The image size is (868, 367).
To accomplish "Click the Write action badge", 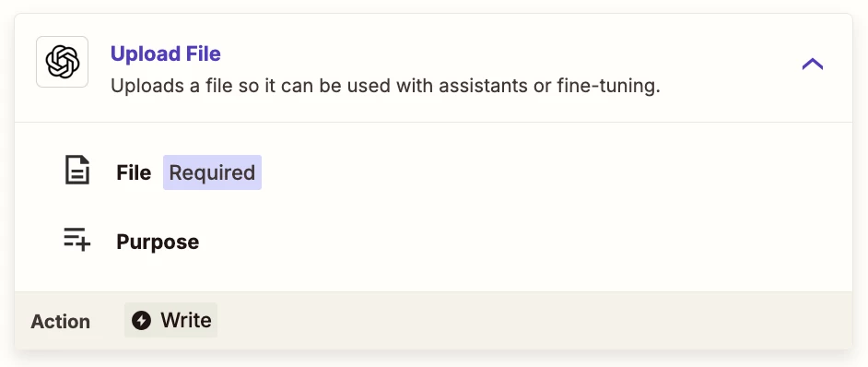I will point(171,320).
